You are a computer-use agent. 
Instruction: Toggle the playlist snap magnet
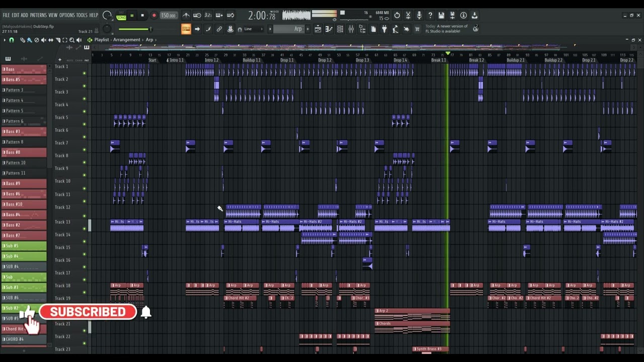point(12,40)
